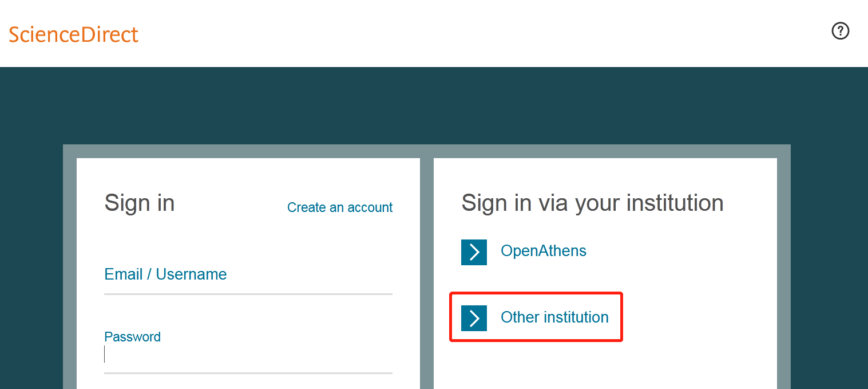This screenshot has height=389, width=868.
Task: Click the underline below the Password field
Action: tap(248, 373)
